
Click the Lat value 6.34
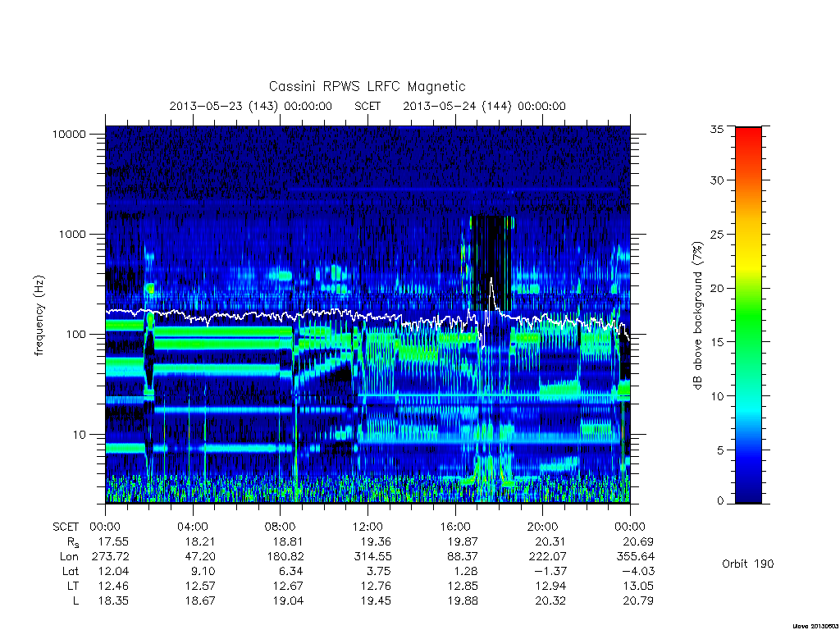click(x=291, y=572)
